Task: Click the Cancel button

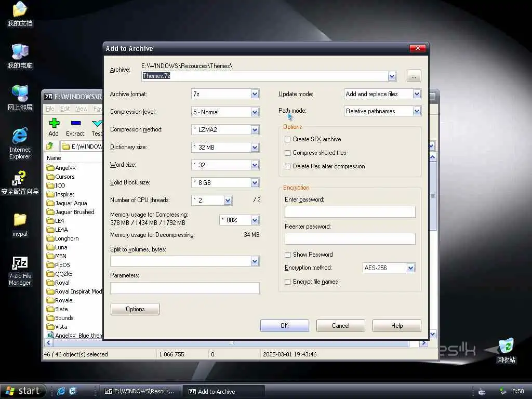Action: [x=341, y=326]
